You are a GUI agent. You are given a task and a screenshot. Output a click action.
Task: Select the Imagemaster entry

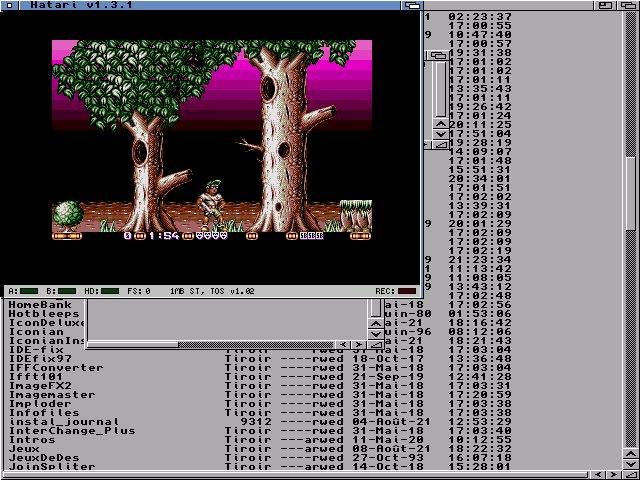point(52,394)
